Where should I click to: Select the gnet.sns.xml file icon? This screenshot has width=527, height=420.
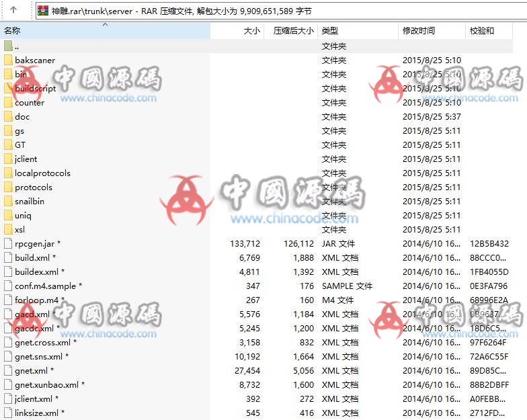(8, 356)
